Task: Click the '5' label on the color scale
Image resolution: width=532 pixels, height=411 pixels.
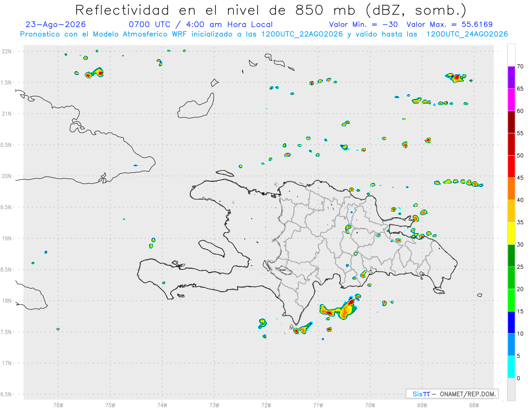Action: click(519, 356)
